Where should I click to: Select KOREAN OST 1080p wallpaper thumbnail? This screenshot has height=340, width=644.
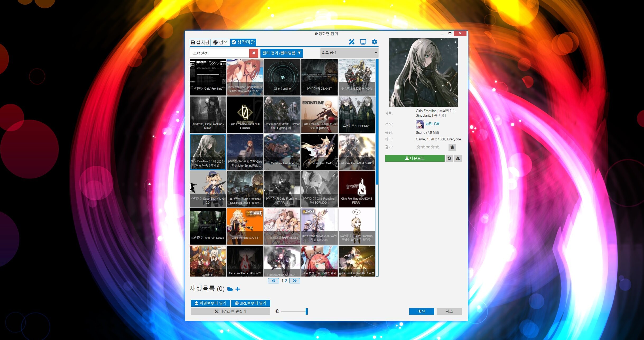[x=245, y=189]
